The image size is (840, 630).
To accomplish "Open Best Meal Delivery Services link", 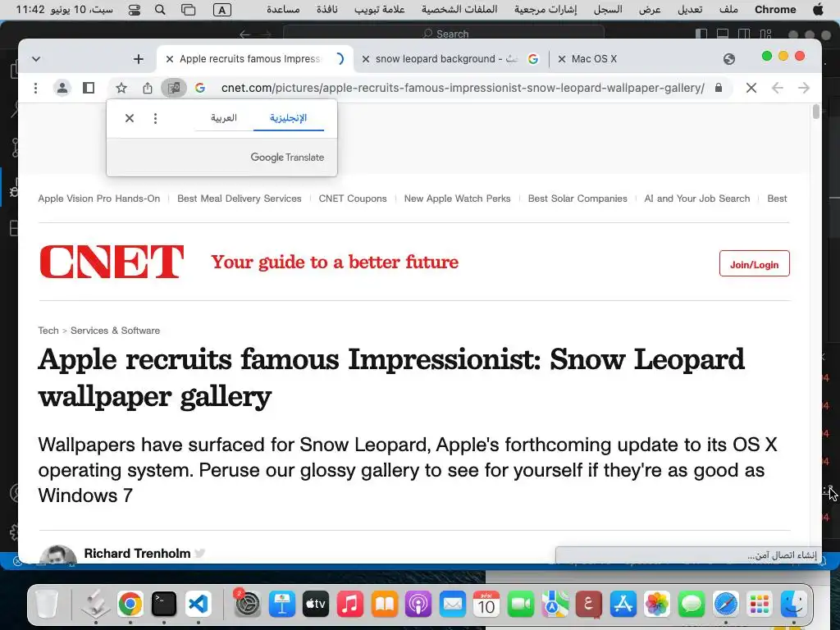I will pyautogui.click(x=240, y=199).
